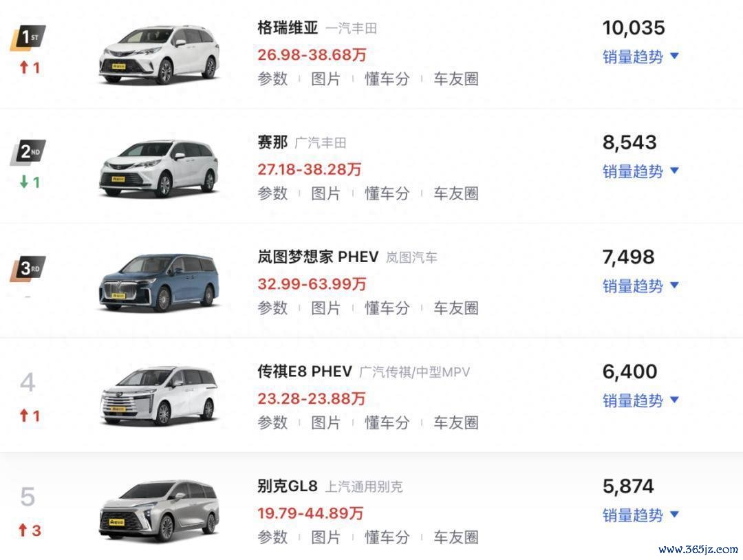Open 车友圈 for 格瑞维亚
The width and height of the screenshot is (743, 560).
(x=456, y=78)
